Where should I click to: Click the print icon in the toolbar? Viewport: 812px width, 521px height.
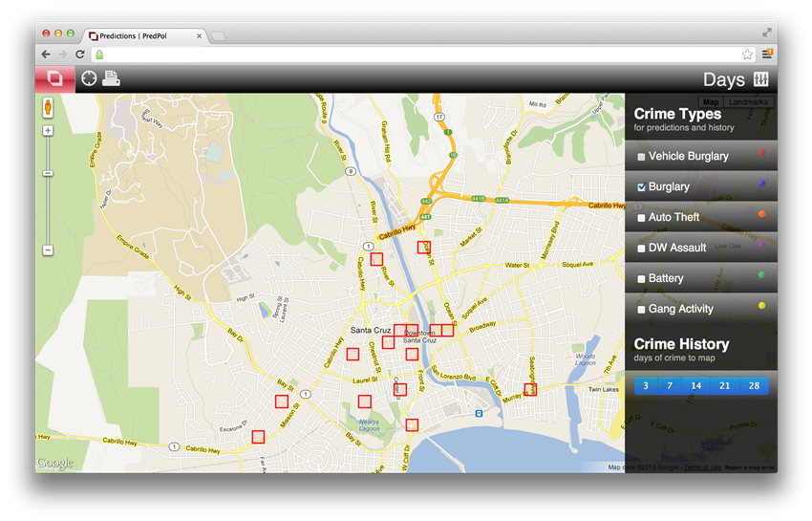pyautogui.click(x=111, y=78)
